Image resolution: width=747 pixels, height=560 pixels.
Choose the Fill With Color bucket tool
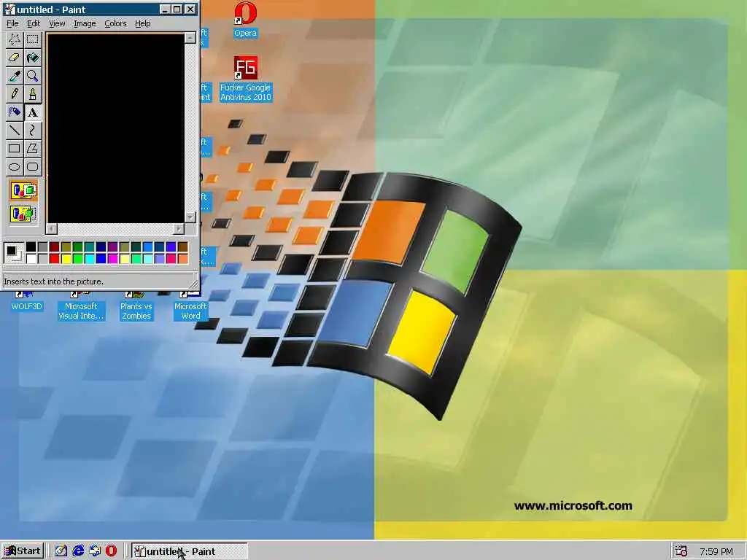[x=32, y=58]
